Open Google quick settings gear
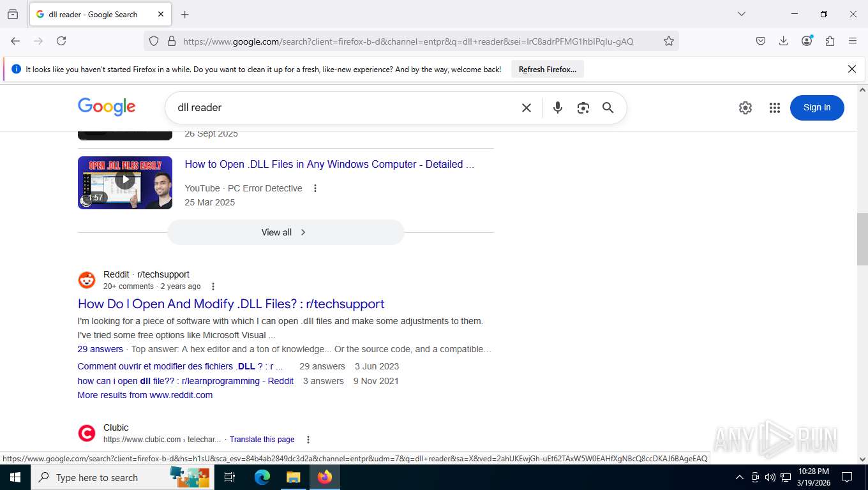Screen dimensions: 868x490 745,108
